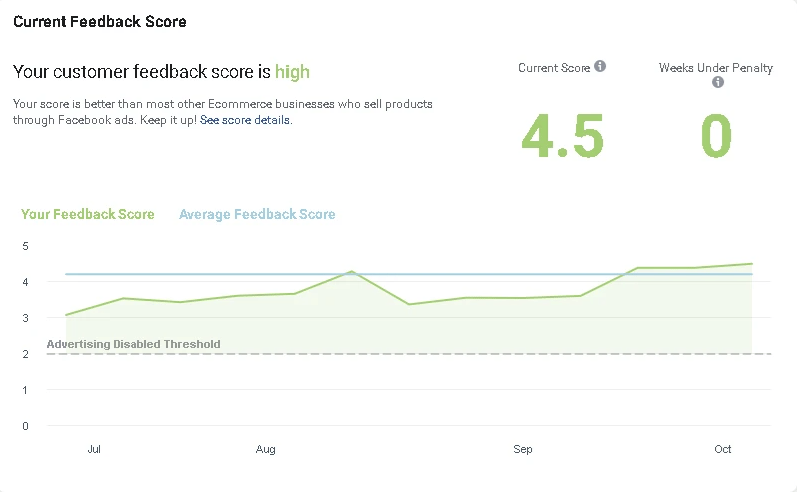Select the Oct label on the x-axis

click(x=723, y=450)
